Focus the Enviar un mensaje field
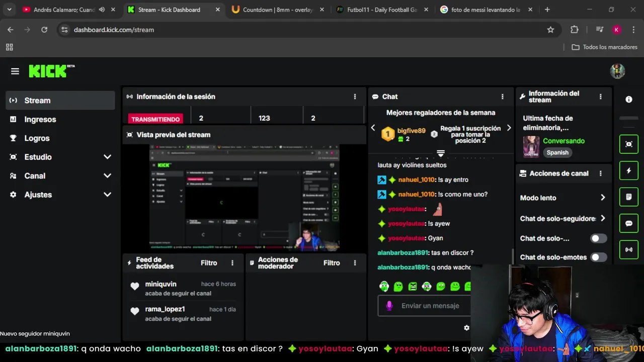 tap(430, 306)
